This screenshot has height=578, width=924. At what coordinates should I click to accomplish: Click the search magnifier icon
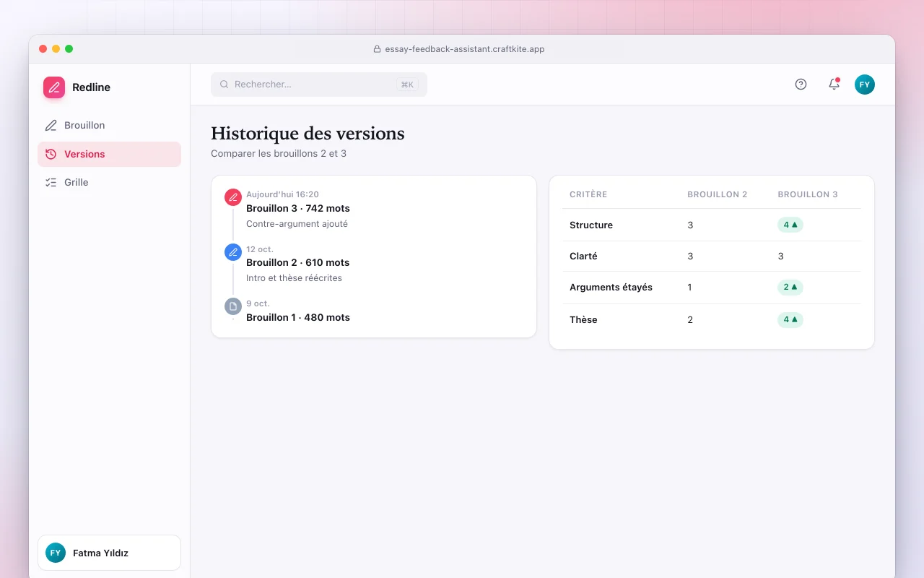225,85
